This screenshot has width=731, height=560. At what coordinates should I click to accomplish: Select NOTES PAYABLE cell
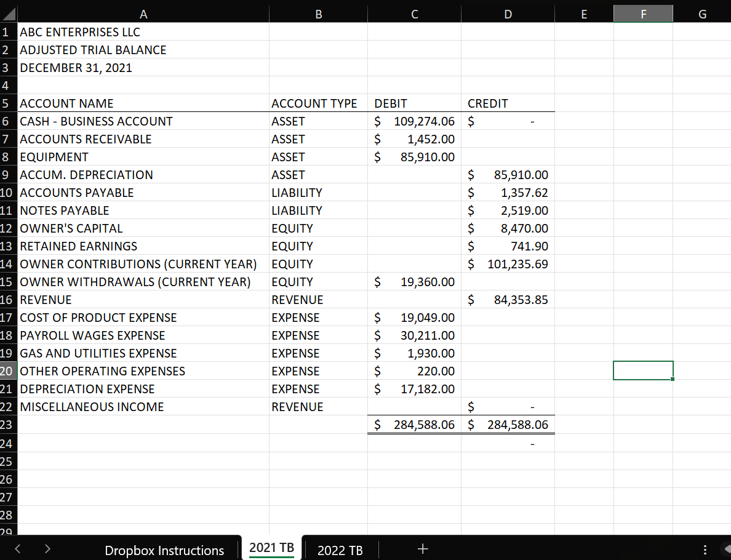143,210
